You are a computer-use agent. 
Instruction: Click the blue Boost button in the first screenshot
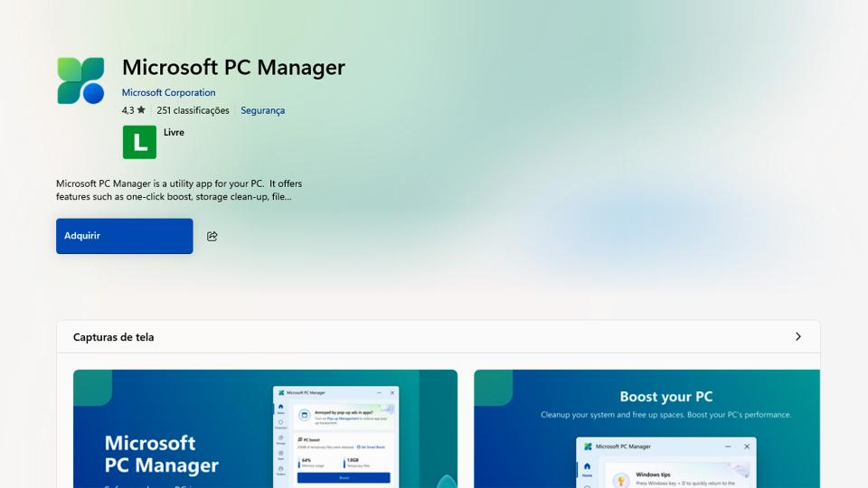[344, 477]
